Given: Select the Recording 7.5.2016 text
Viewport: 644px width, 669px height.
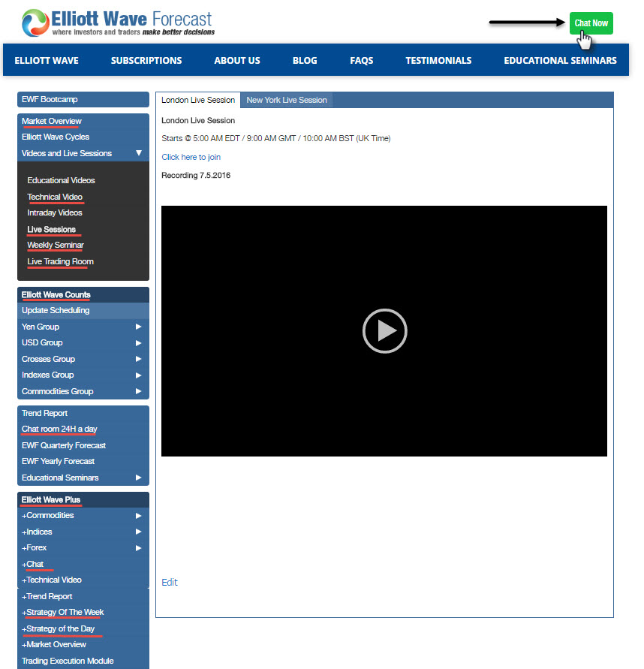Looking at the screenshot, I should point(196,176).
